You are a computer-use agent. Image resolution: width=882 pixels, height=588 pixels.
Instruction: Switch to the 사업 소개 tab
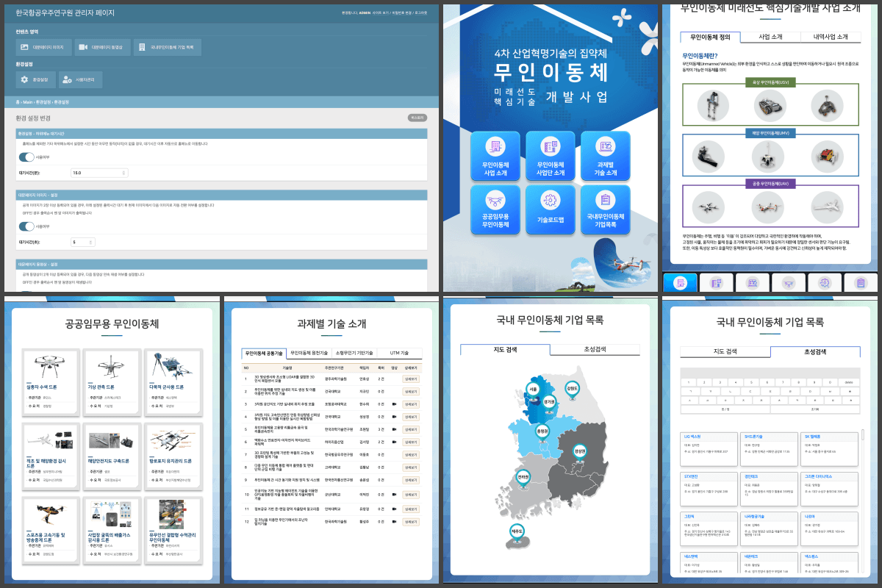click(x=770, y=37)
